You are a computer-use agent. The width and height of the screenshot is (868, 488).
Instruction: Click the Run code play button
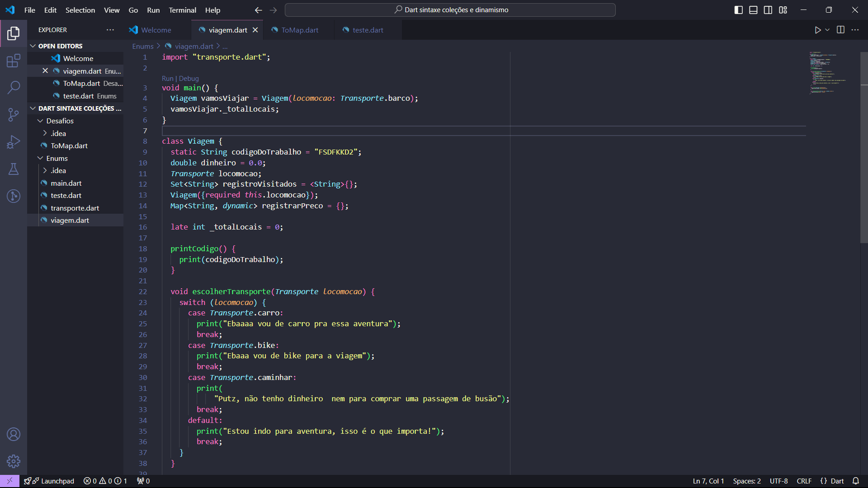pos(817,30)
